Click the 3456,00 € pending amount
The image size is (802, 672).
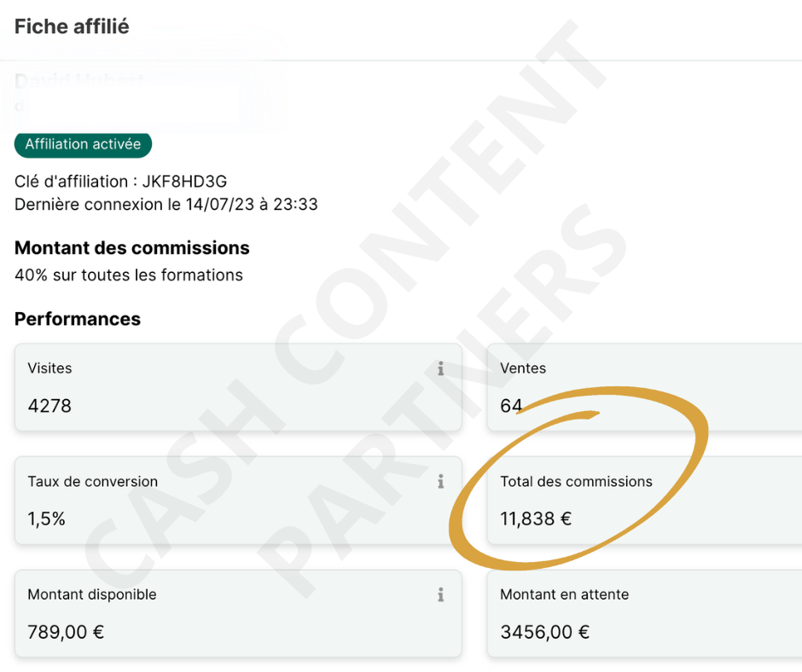544,632
